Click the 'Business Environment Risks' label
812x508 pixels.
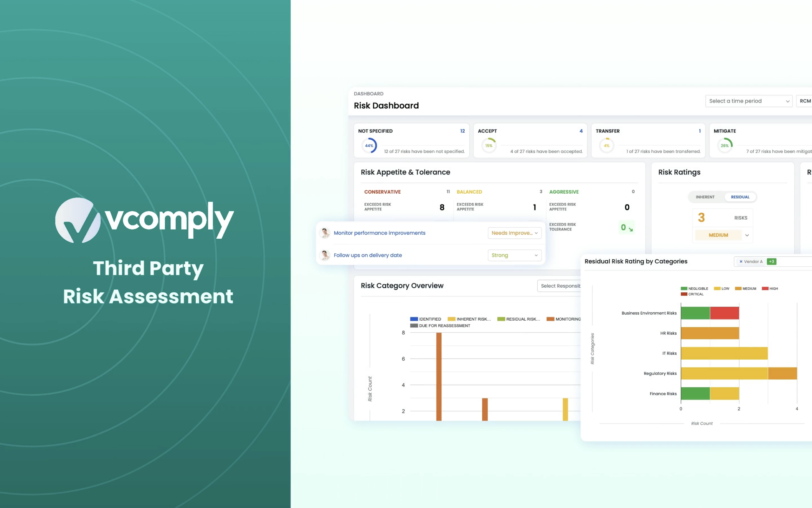click(649, 313)
